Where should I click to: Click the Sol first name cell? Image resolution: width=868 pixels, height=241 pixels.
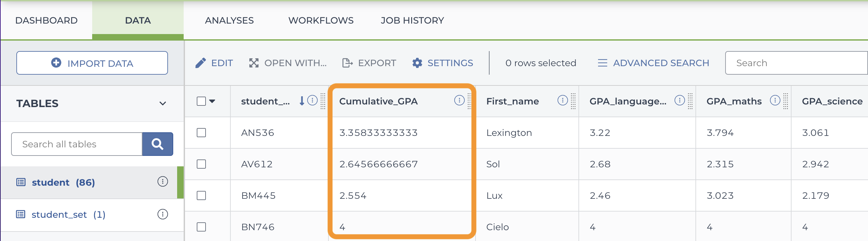[493, 164]
